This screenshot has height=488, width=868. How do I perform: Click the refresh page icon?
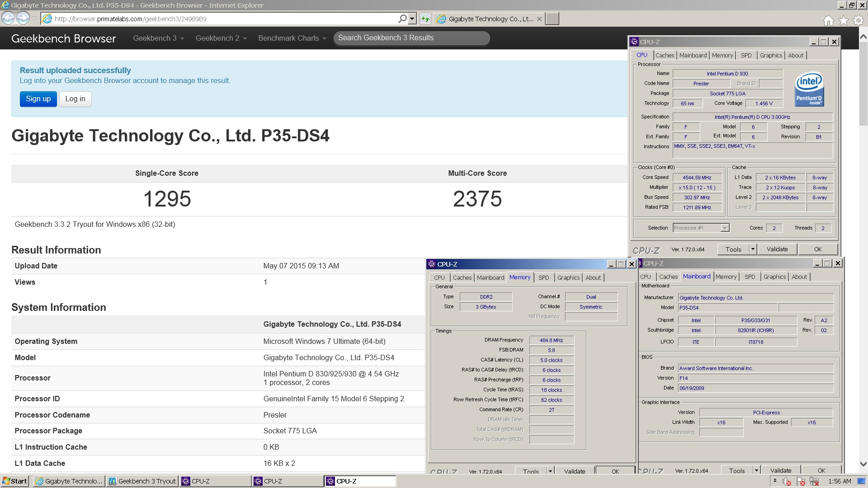click(x=425, y=19)
